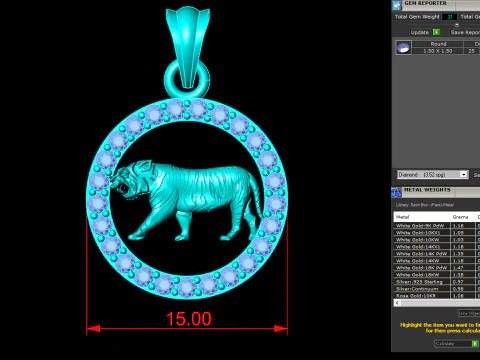Click the Save Report button
This screenshot has height=360, width=480.
click(465, 32)
